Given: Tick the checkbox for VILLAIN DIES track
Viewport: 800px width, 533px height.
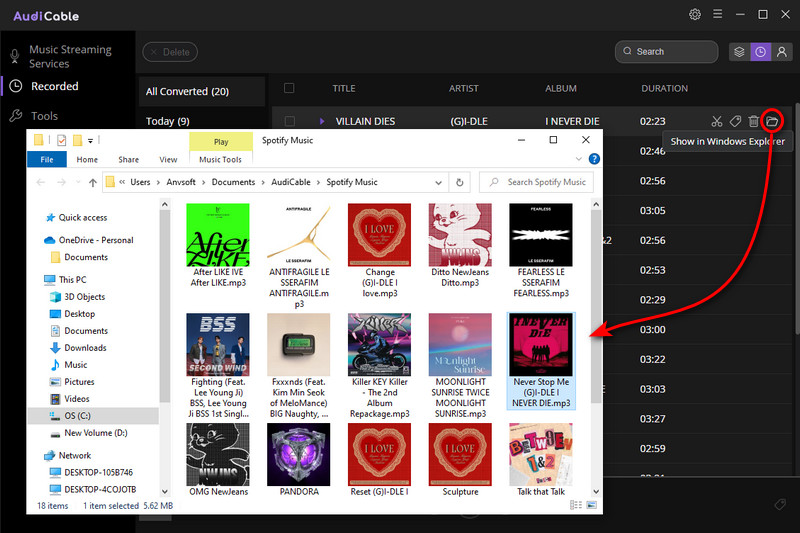Looking at the screenshot, I should pyautogui.click(x=289, y=121).
